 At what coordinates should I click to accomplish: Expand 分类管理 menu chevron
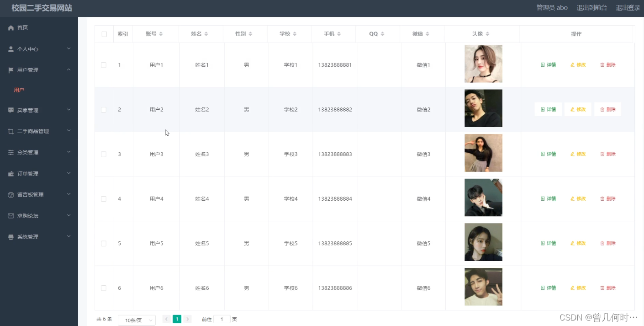point(69,152)
